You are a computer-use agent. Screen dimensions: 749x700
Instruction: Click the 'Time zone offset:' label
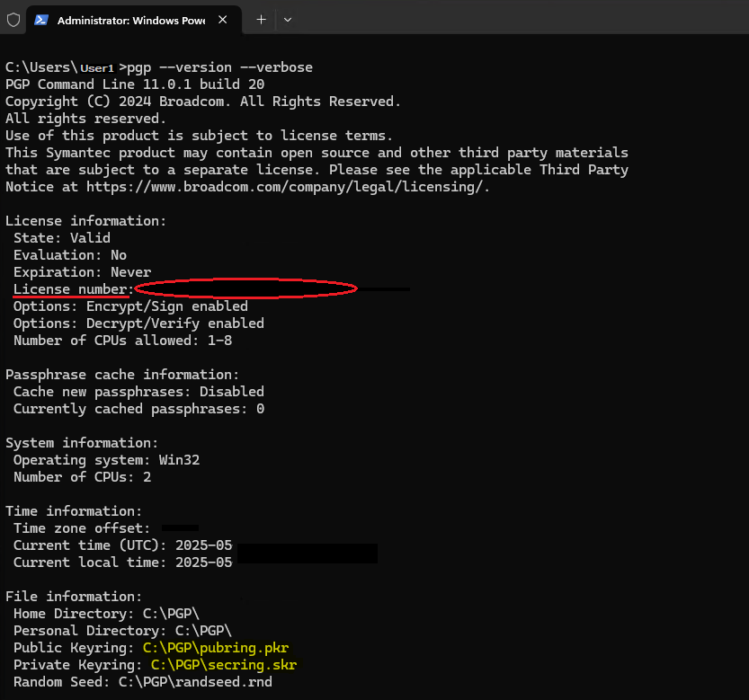tap(82, 528)
